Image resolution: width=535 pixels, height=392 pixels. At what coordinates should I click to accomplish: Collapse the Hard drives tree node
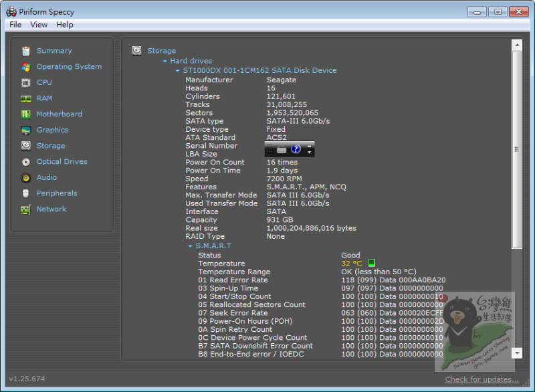point(165,62)
